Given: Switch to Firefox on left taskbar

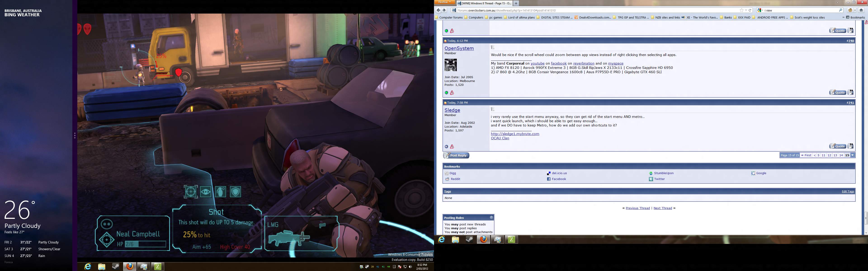Looking at the screenshot, I should (x=130, y=267).
